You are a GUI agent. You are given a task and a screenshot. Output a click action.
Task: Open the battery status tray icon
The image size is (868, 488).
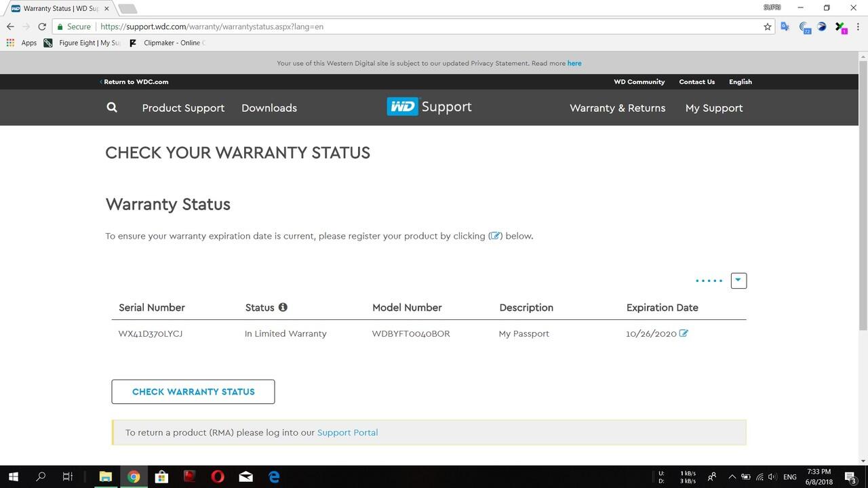(x=745, y=477)
